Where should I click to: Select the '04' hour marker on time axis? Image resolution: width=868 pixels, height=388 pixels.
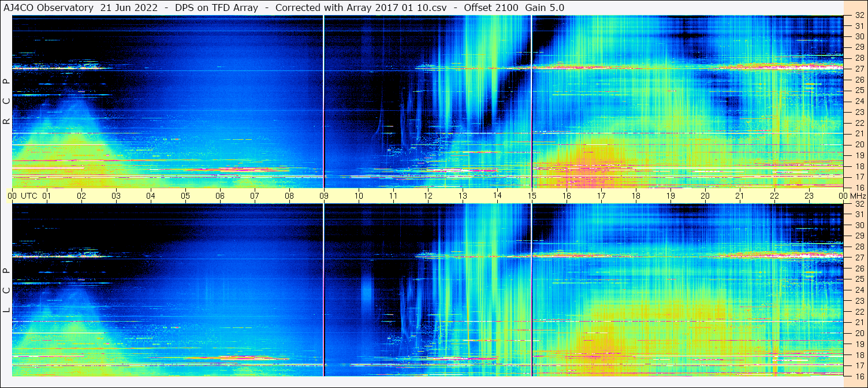(151, 196)
